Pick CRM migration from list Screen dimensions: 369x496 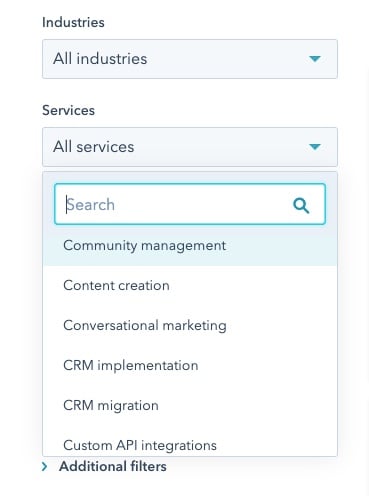tap(190, 406)
